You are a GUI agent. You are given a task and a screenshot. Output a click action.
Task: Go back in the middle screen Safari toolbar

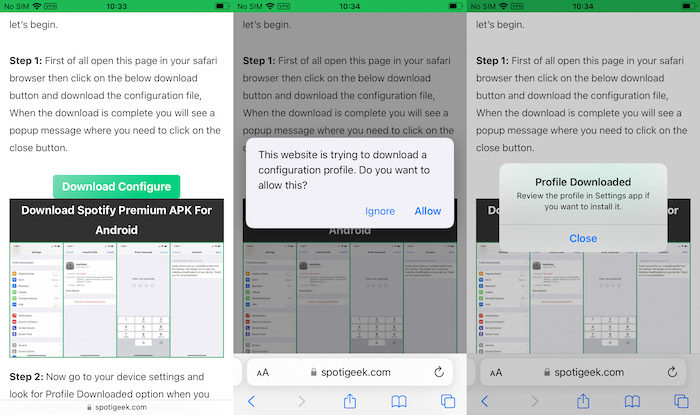pyautogui.click(x=251, y=402)
